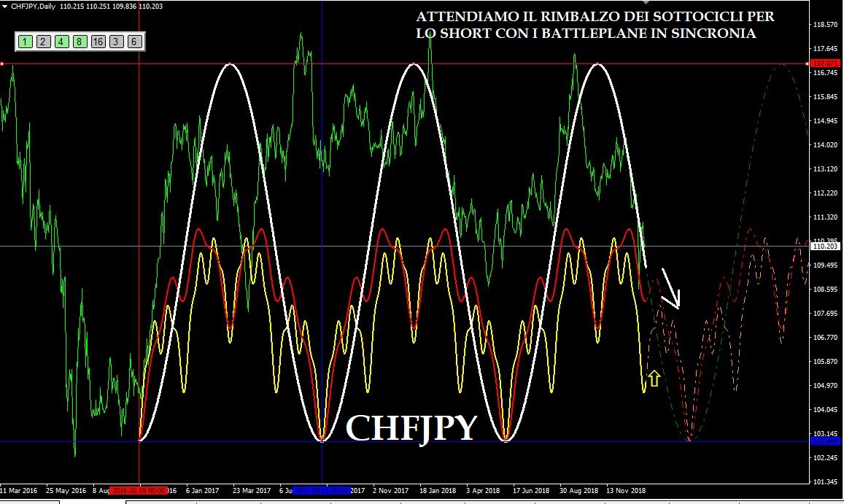Enable cycle button 2 in the panel

point(43,42)
